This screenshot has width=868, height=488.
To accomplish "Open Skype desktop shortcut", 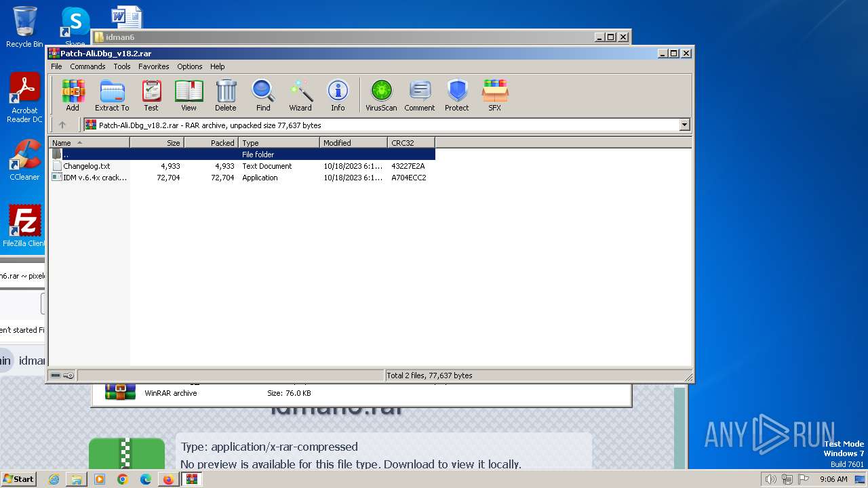I will (x=75, y=27).
